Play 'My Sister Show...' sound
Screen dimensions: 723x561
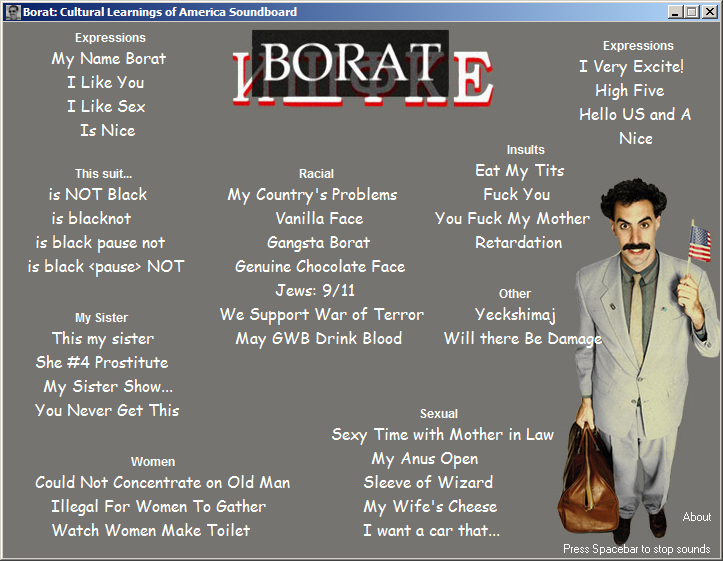[108, 387]
